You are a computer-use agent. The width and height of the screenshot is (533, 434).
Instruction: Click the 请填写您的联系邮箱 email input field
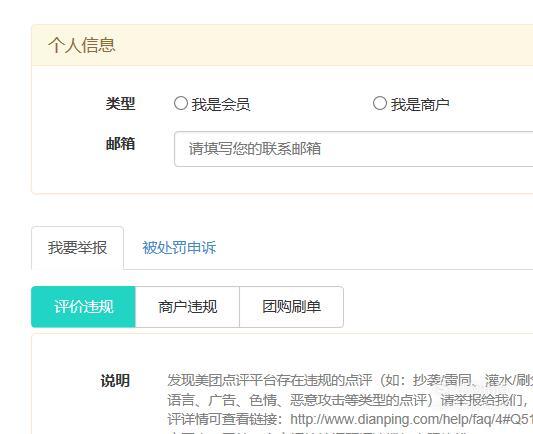point(354,149)
